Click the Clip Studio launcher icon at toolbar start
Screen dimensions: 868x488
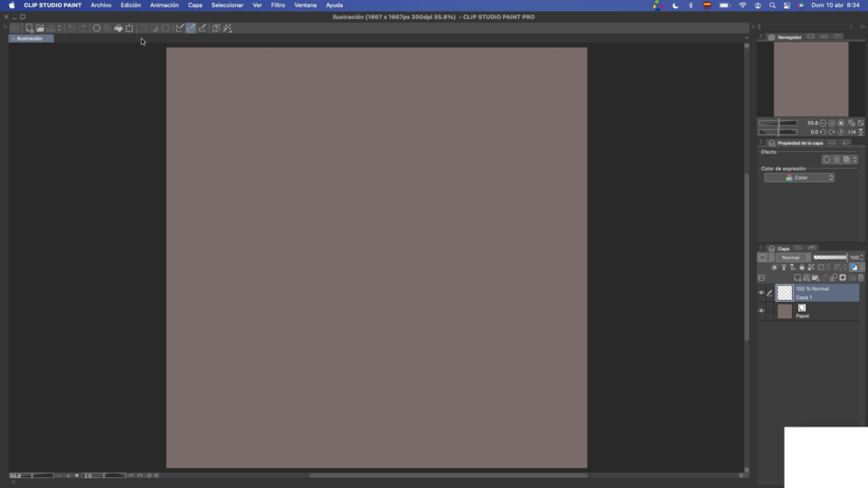click(15, 28)
